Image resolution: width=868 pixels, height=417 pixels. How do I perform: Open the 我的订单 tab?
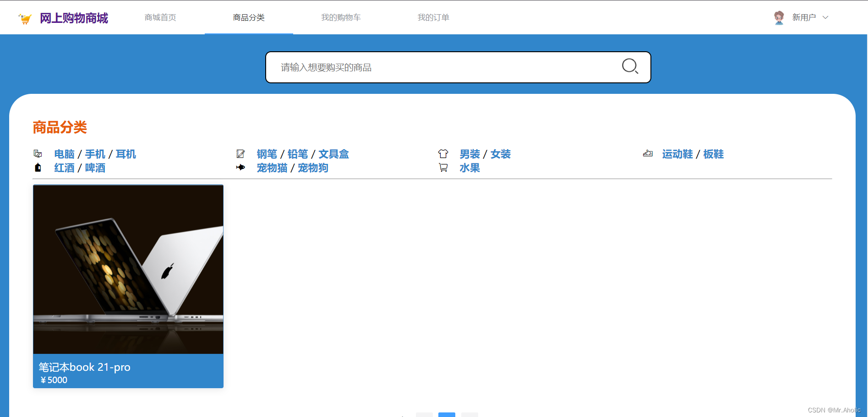(433, 17)
